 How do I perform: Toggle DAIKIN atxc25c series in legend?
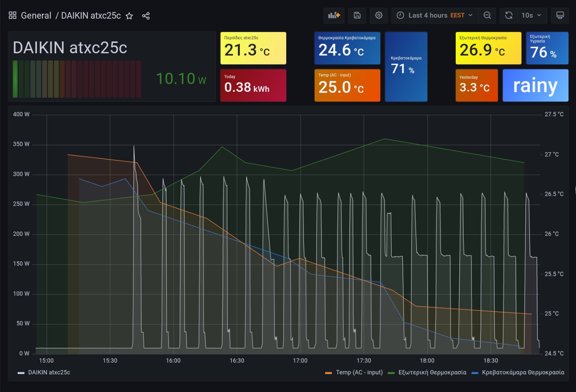pyautogui.click(x=49, y=372)
